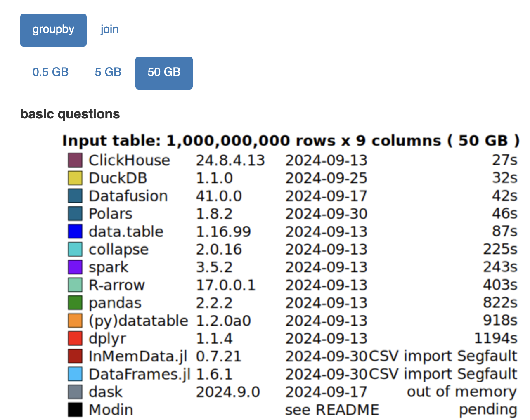Click the ClickHouse maroon color swatch
The width and height of the screenshot is (530, 420).
coord(75,160)
